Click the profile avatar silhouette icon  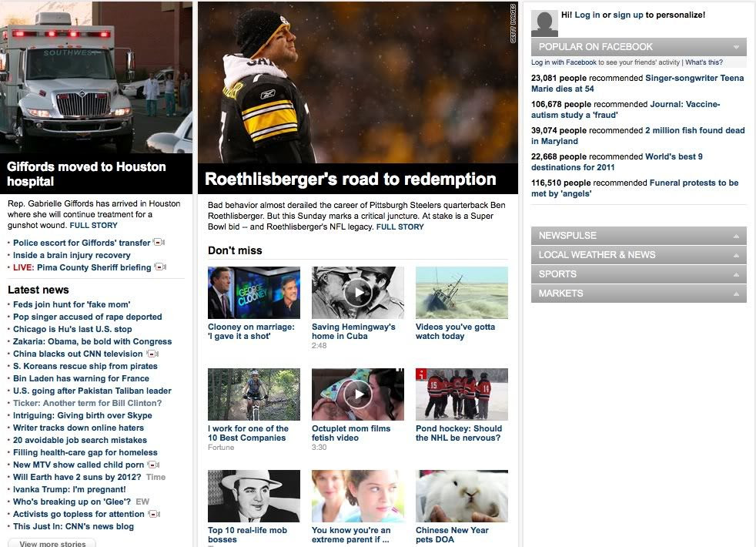coord(544,24)
